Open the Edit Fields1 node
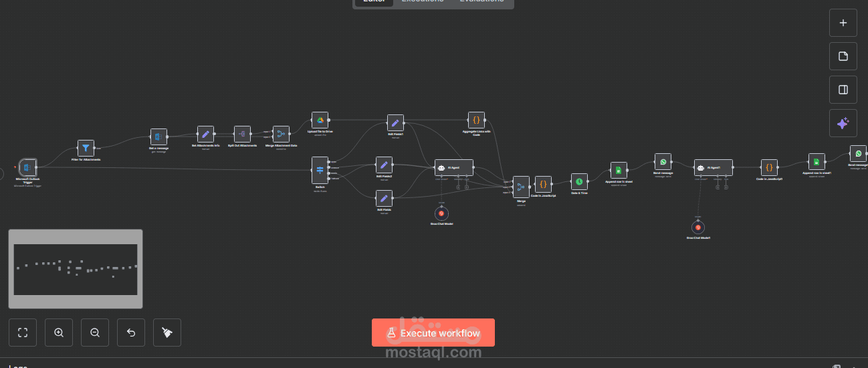The width and height of the screenshot is (868, 368). click(x=395, y=122)
